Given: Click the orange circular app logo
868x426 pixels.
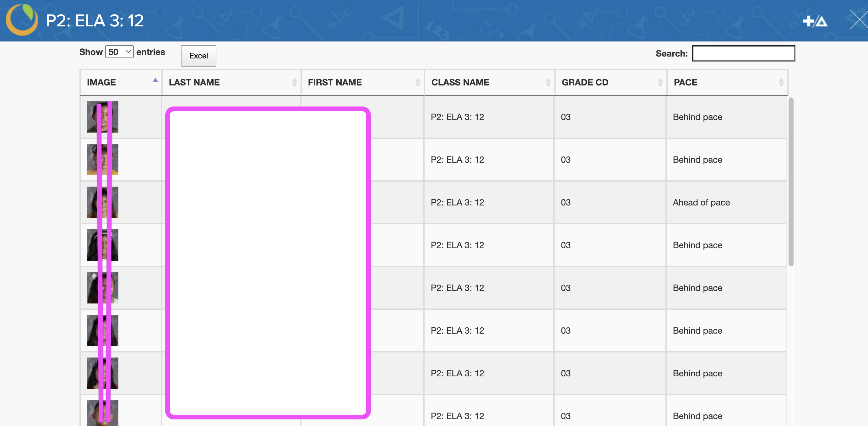Looking at the screenshot, I should (22, 20).
